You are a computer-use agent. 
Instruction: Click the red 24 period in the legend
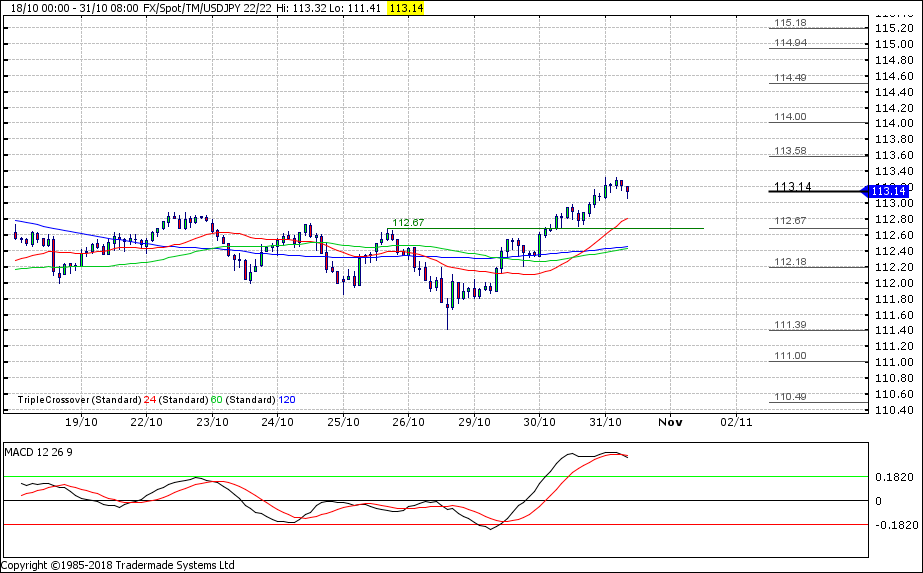pyautogui.click(x=150, y=400)
